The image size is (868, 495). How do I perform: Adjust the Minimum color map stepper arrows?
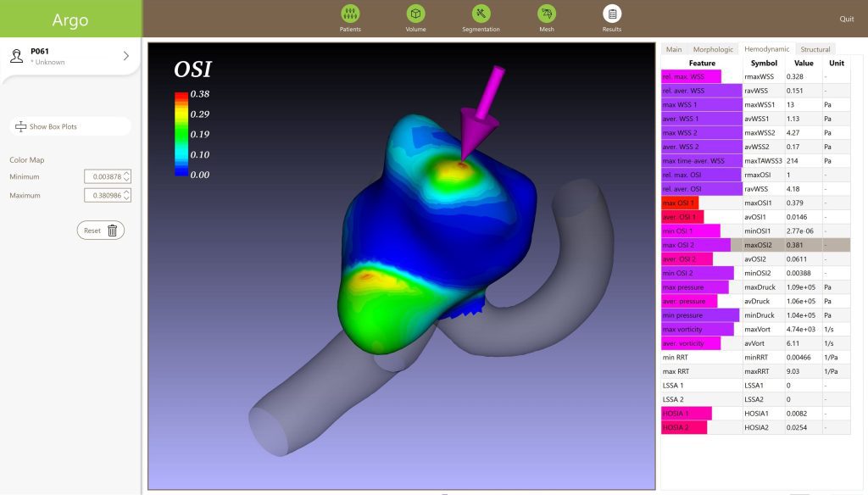click(x=127, y=176)
